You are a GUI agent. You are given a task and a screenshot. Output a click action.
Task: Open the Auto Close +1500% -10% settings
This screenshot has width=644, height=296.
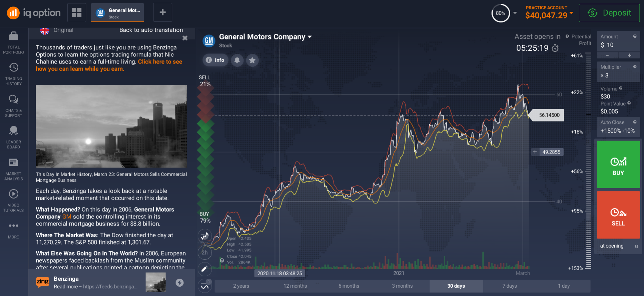pos(618,127)
